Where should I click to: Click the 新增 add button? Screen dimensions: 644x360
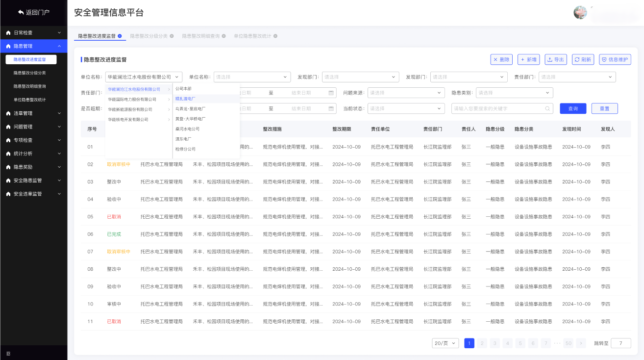pyautogui.click(x=529, y=59)
